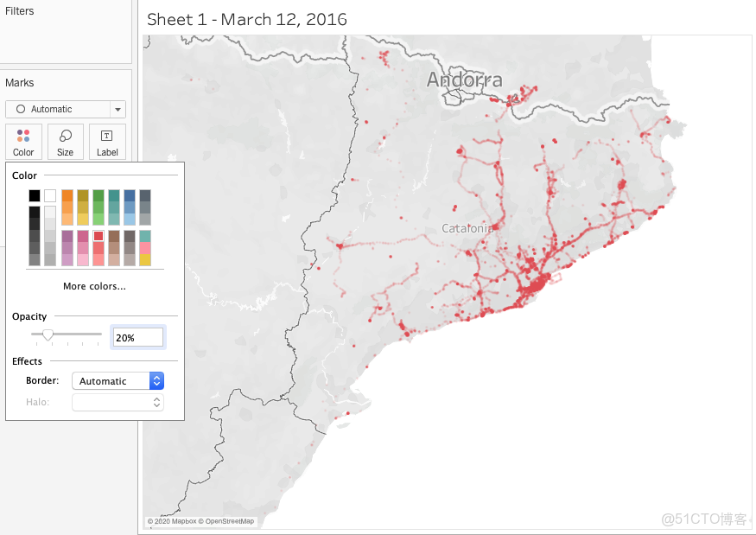Open the Border effects dropdown
Image resolution: width=756 pixels, height=535 pixels.
tap(110, 380)
